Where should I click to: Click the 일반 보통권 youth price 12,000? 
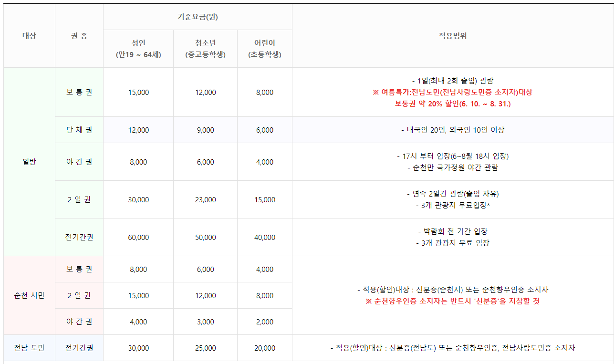pos(205,92)
